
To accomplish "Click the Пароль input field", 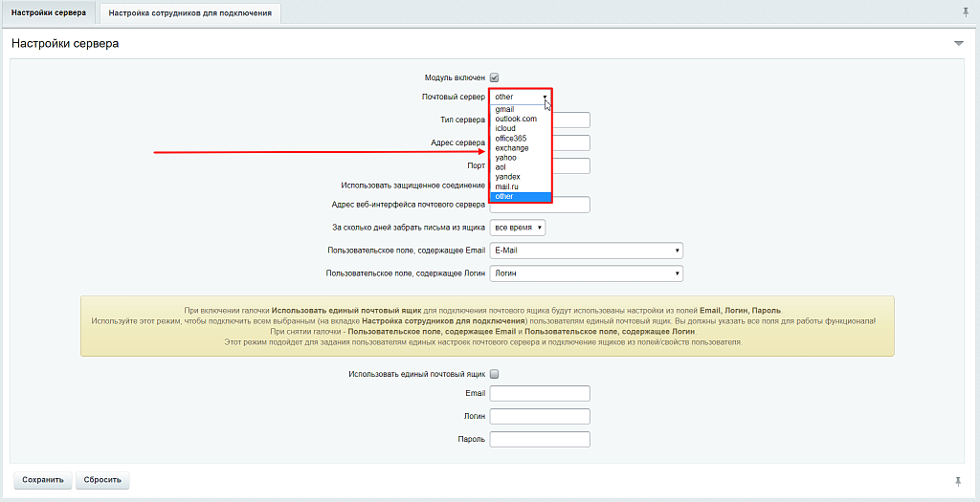I will click(540, 439).
